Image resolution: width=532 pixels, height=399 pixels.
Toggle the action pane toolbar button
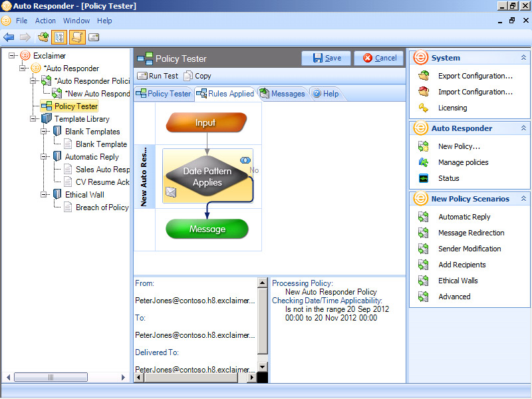point(77,37)
